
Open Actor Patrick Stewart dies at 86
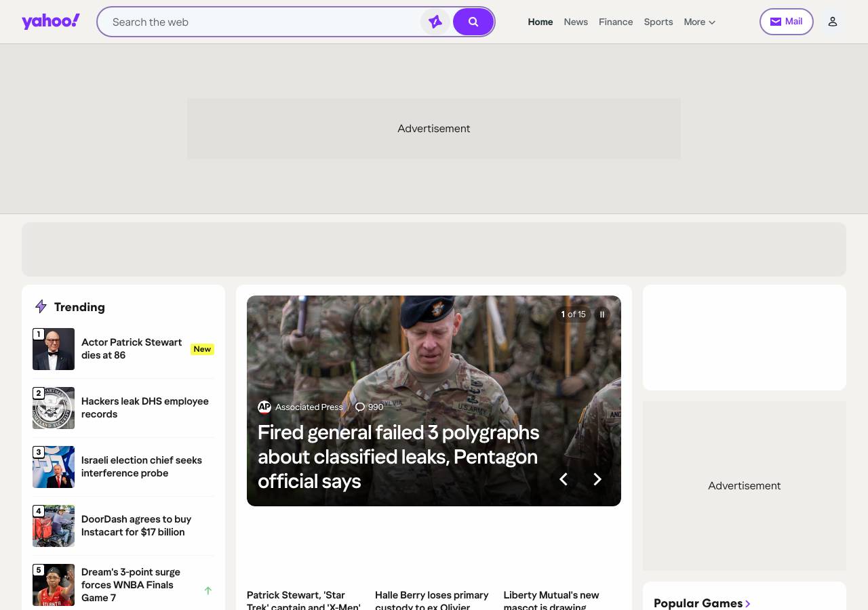tap(132, 348)
